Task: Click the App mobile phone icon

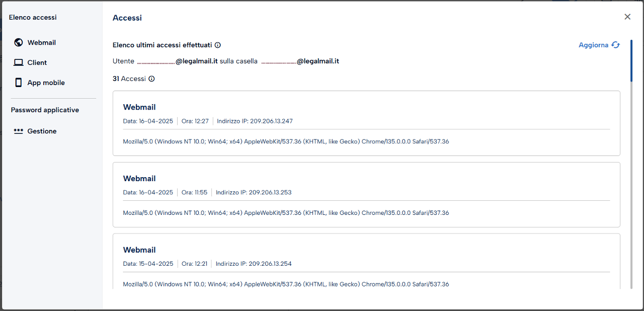Action: (x=19, y=83)
